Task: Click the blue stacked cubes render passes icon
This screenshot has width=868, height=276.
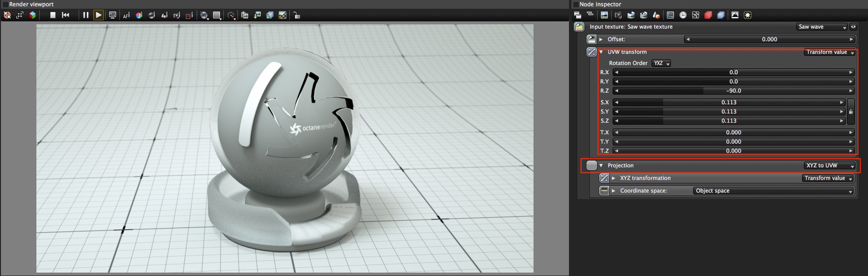Action: tap(721, 15)
